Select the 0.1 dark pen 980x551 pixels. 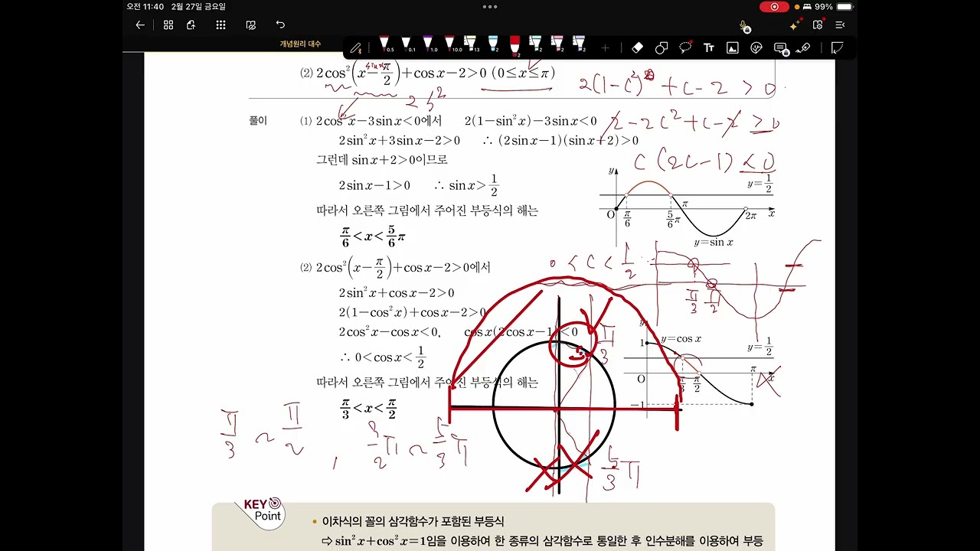coord(407,45)
